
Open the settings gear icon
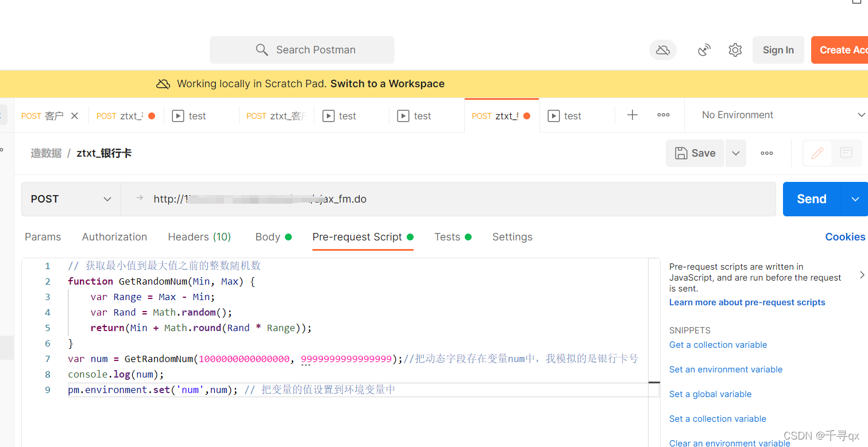pyautogui.click(x=735, y=50)
